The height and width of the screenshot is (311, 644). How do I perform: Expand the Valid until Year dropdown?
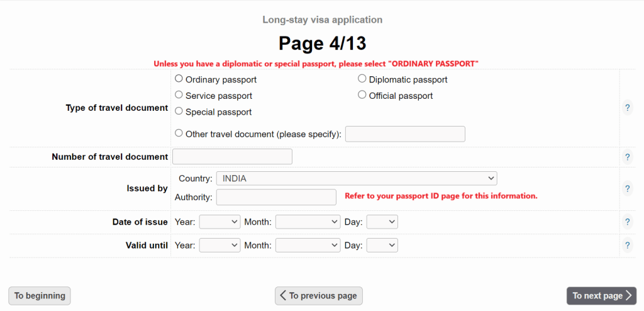point(219,246)
